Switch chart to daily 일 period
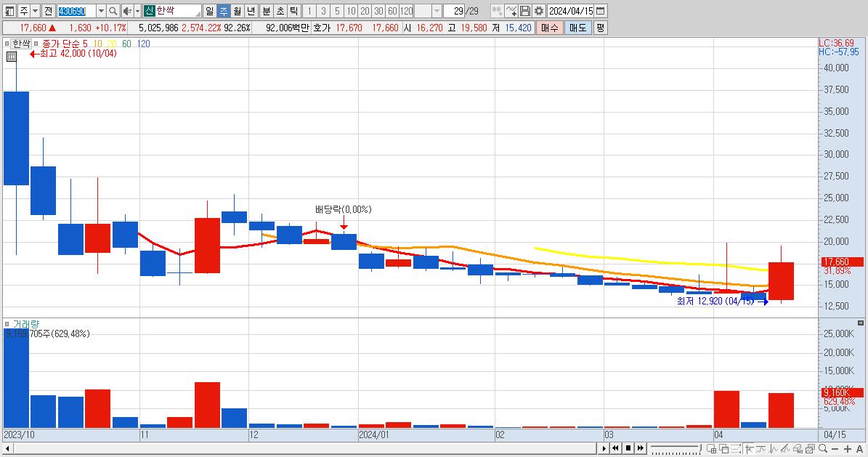The width and height of the screenshot is (868, 457). (x=209, y=11)
